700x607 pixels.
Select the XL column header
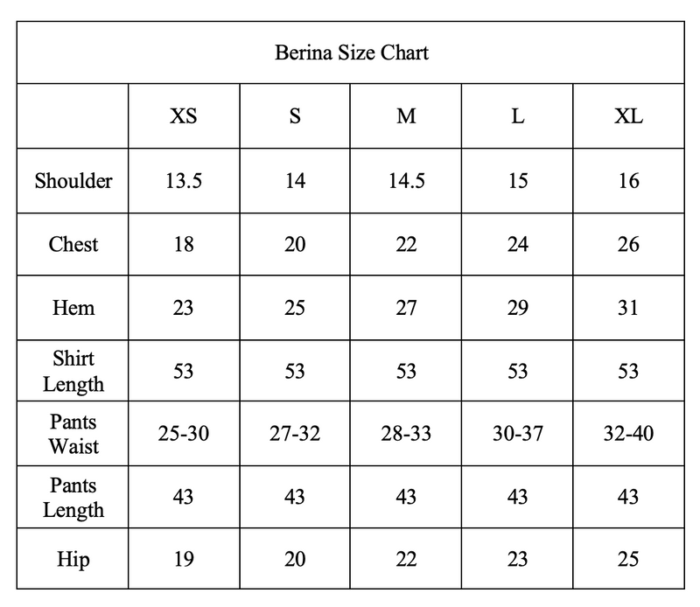pyautogui.click(x=628, y=116)
